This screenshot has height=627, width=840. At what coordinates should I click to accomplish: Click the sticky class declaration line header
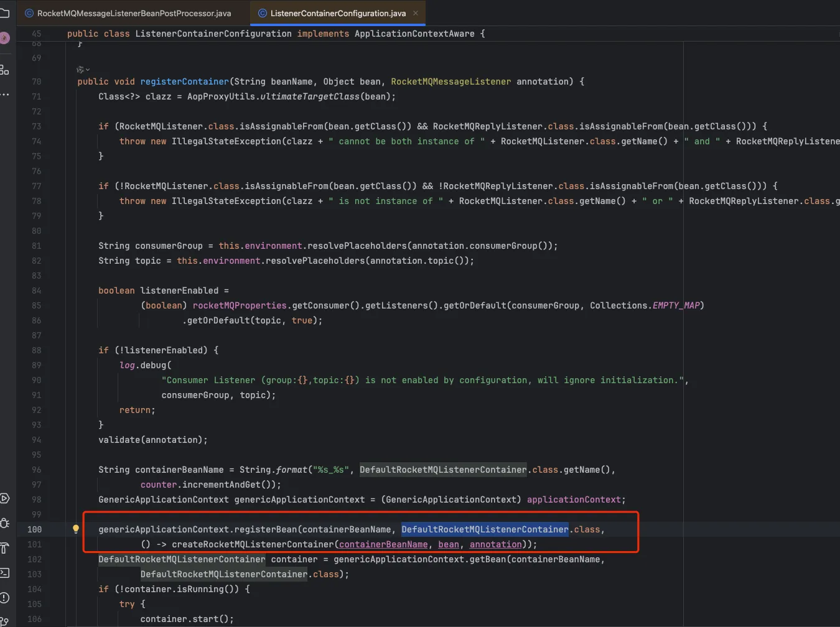[276, 34]
